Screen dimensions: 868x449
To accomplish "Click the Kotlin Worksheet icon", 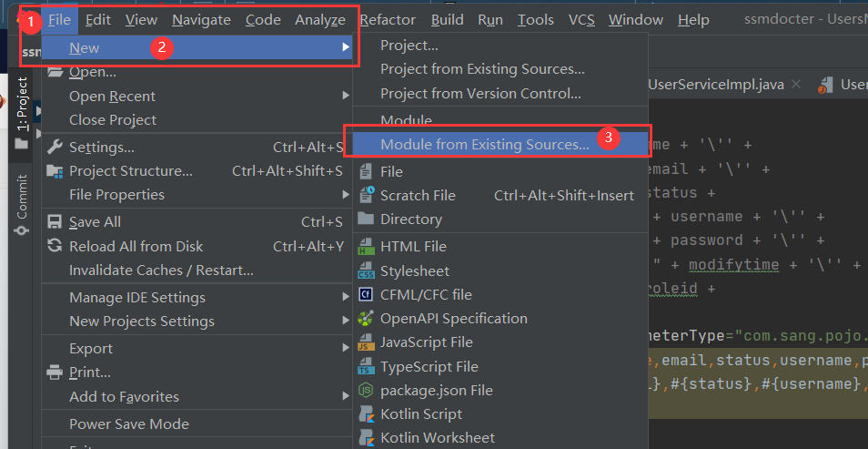I will [366, 438].
